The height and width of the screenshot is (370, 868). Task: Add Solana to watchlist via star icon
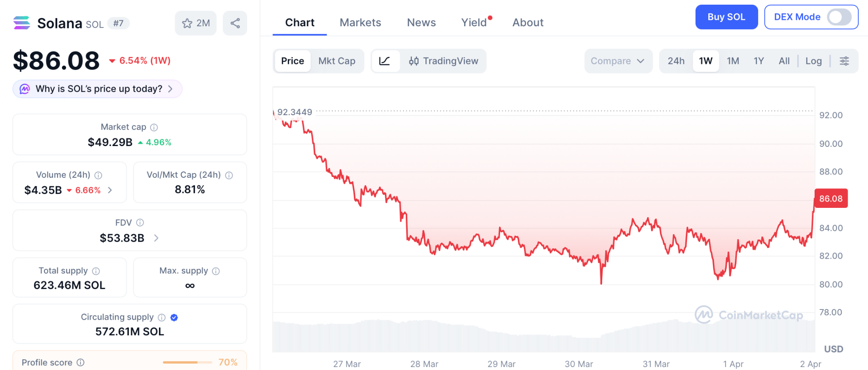coord(187,23)
